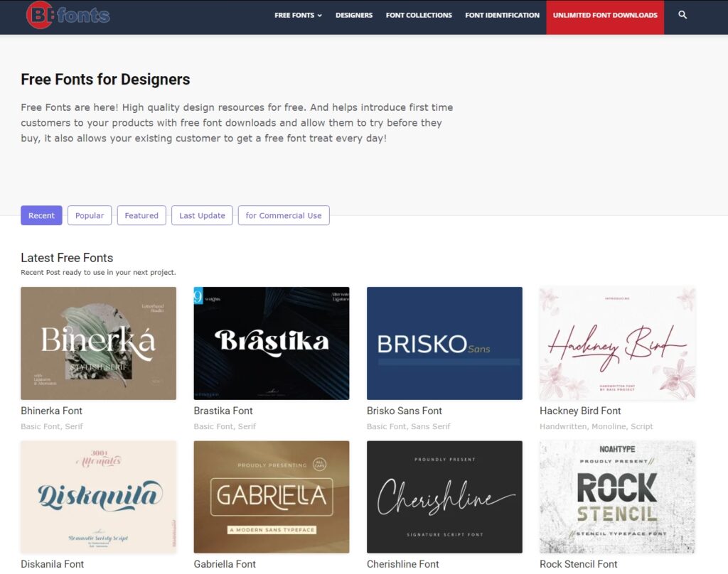The image size is (728, 574).
Task: Click the Cherishline font preview
Action: tap(444, 497)
